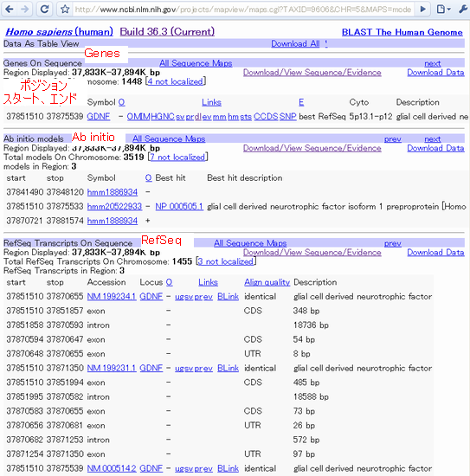Open All Sequence Maps in Genes section
This screenshot has height=476, width=470.
196,63
